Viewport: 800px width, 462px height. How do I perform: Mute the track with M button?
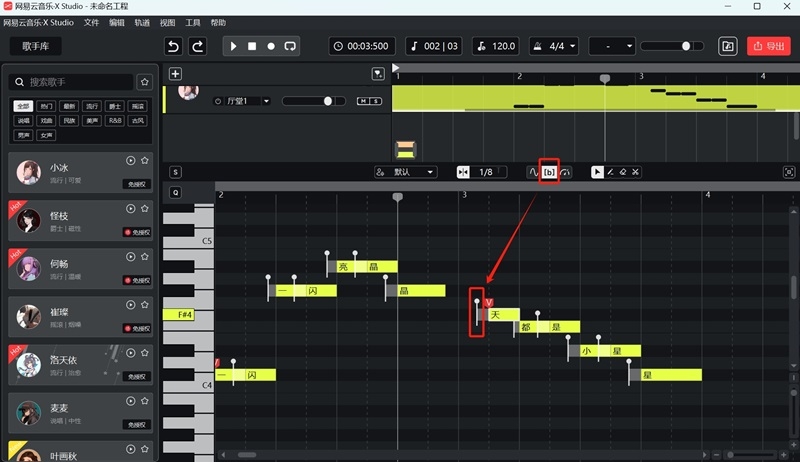point(363,101)
